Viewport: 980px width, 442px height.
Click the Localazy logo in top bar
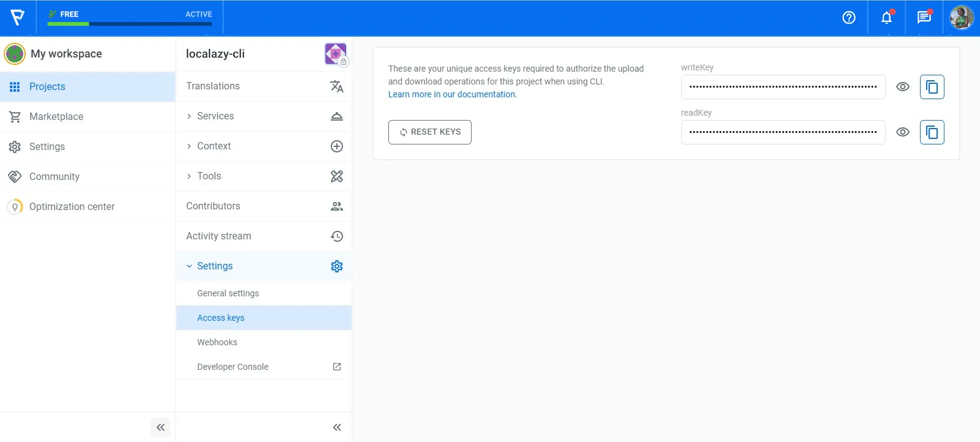(x=18, y=18)
